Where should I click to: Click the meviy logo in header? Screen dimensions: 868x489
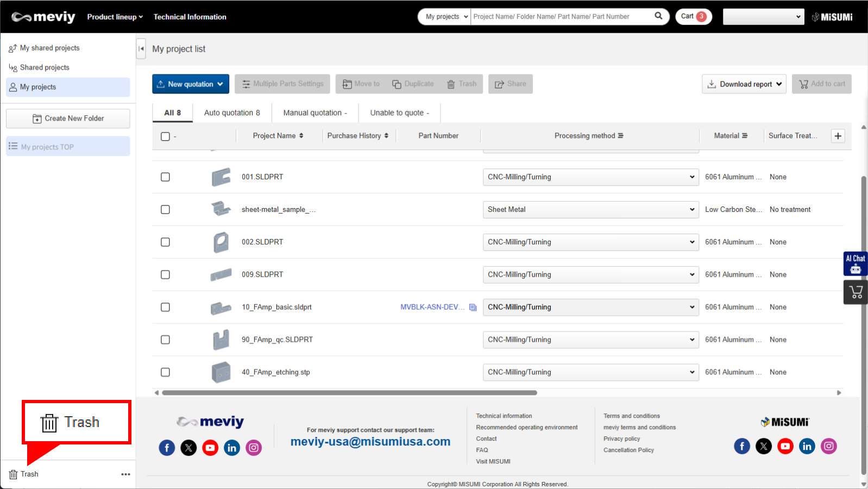click(x=43, y=17)
